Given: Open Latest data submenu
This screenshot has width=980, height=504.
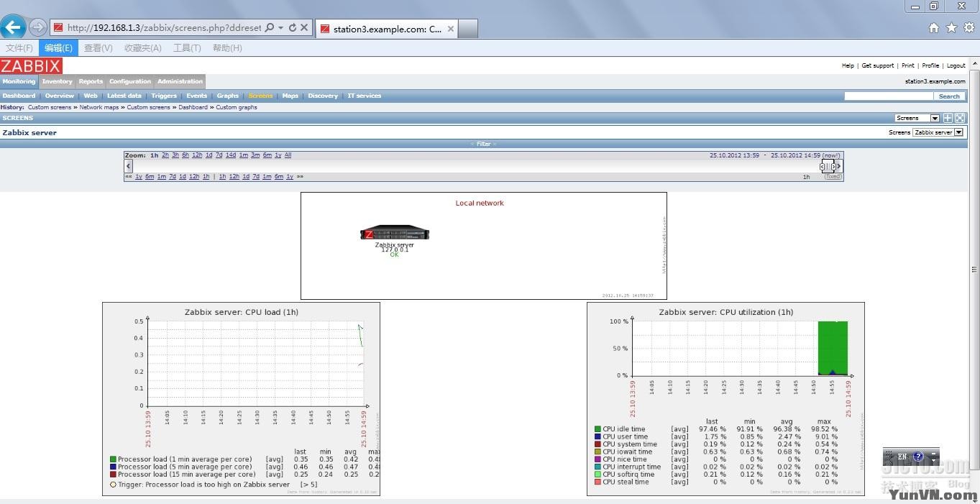Looking at the screenshot, I should (x=124, y=96).
